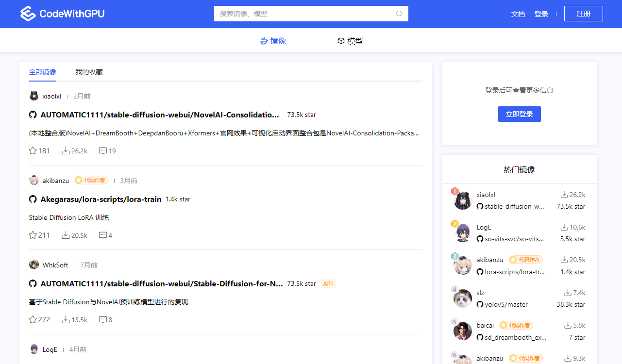622x364 pixels.
Task: Click the download icon showing 13.5k
Action: pos(66,320)
